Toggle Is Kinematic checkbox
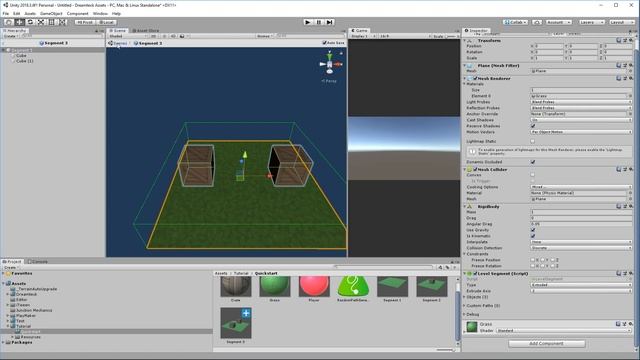This screenshot has height=360, width=640. pyautogui.click(x=533, y=236)
